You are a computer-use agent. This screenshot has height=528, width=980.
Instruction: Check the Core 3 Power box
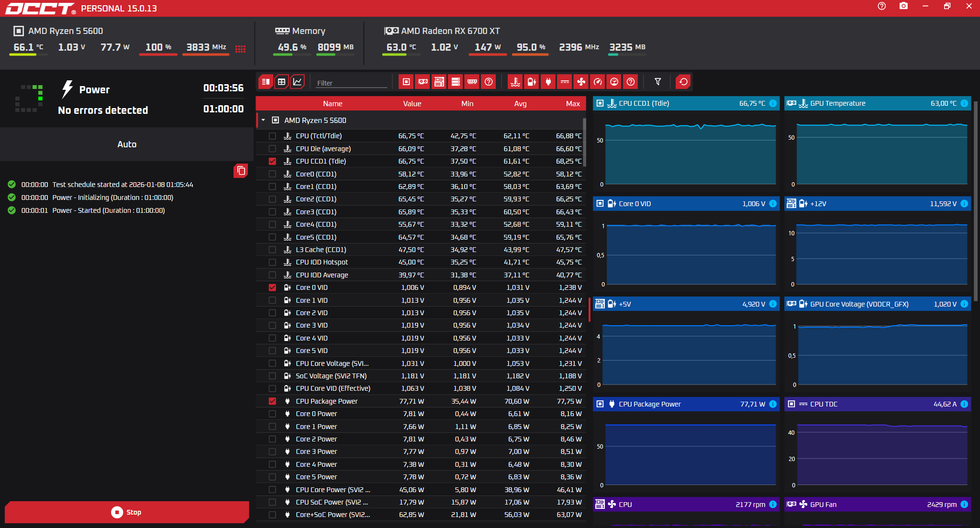tap(272, 451)
